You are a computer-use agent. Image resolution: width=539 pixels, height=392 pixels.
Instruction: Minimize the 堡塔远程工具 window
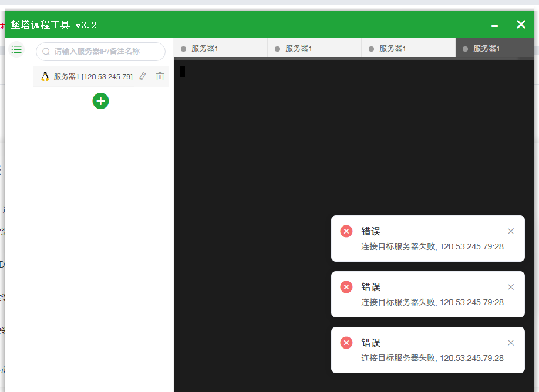(494, 25)
